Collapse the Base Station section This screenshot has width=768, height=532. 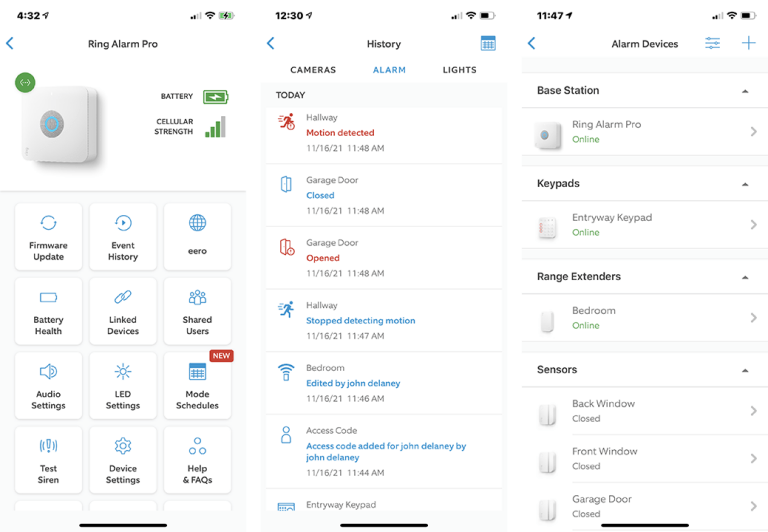point(745,91)
